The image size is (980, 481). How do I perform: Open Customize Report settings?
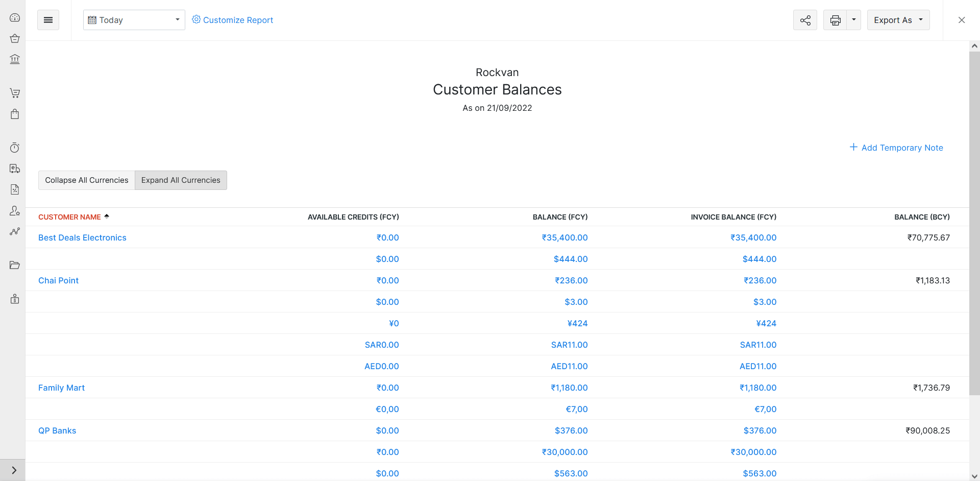233,20
